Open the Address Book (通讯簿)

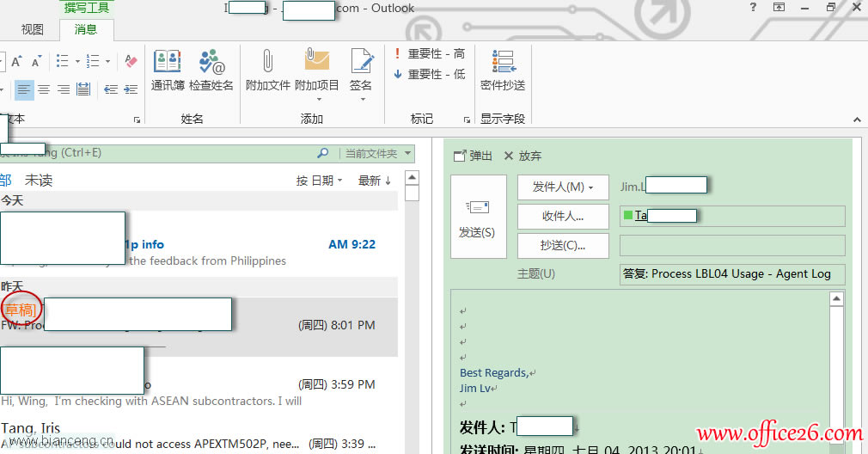click(x=168, y=70)
